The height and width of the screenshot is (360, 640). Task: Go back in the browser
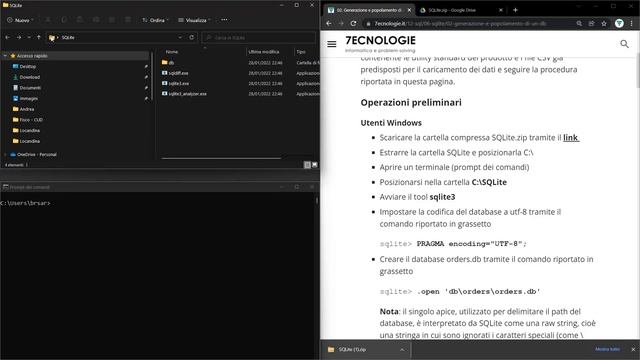(329, 24)
